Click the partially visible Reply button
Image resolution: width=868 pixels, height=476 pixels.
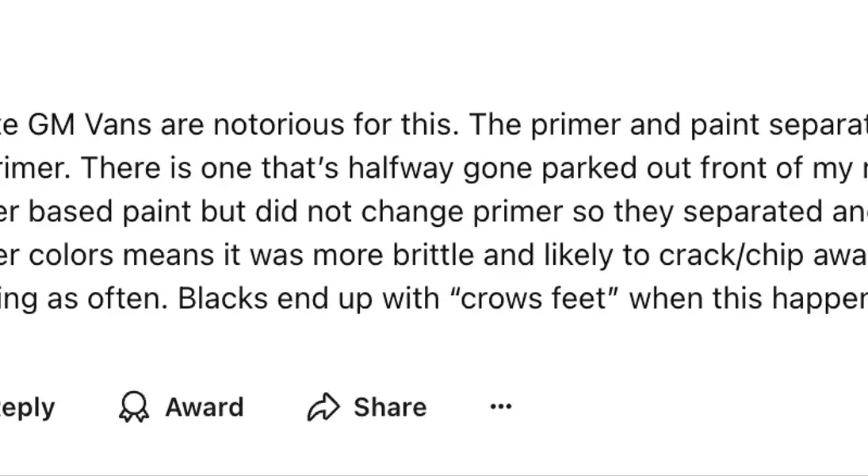[27, 408]
